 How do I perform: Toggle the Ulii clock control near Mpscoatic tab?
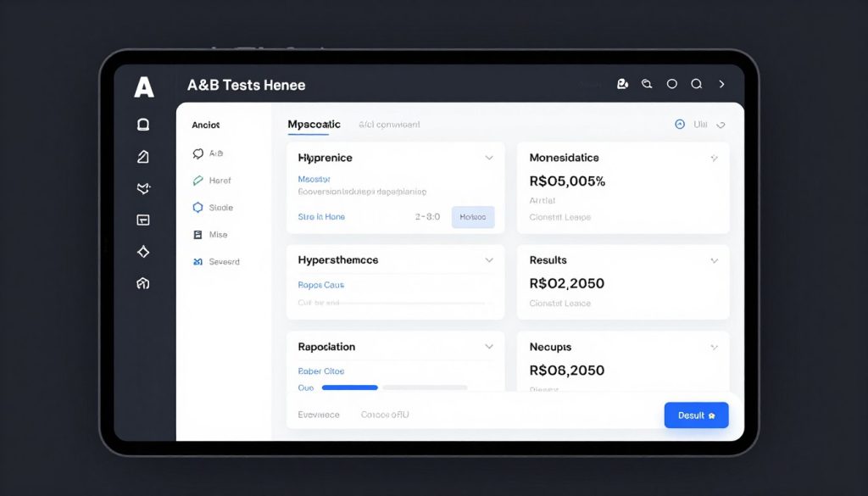[681, 124]
